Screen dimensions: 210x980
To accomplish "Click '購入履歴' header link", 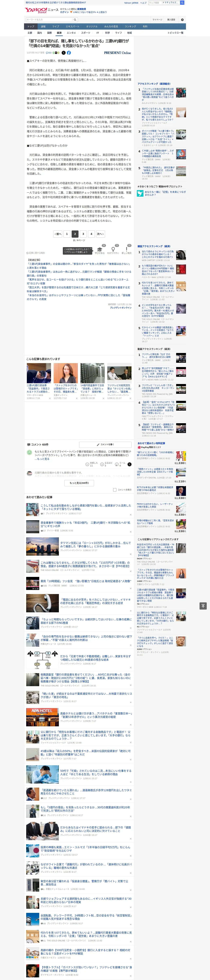I will pos(171,19).
